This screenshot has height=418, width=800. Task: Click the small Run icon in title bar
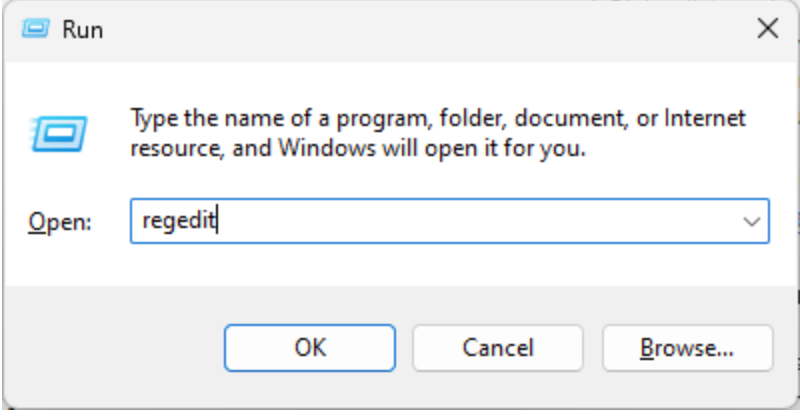(x=35, y=29)
